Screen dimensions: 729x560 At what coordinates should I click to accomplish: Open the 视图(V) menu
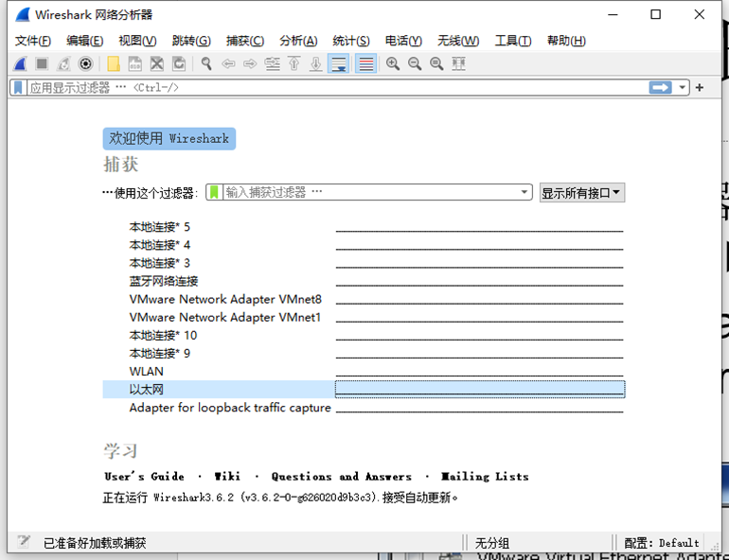(x=137, y=41)
